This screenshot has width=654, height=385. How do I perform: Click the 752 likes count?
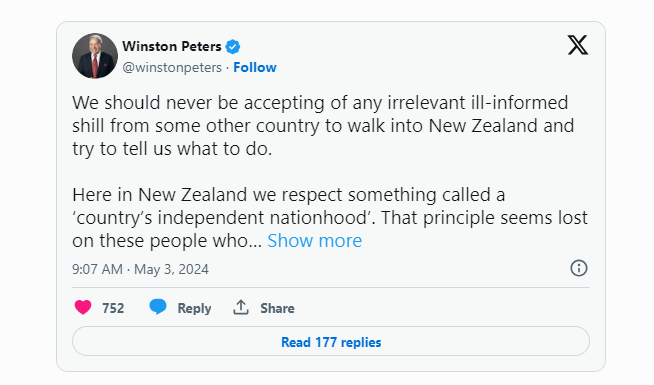pyautogui.click(x=113, y=308)
